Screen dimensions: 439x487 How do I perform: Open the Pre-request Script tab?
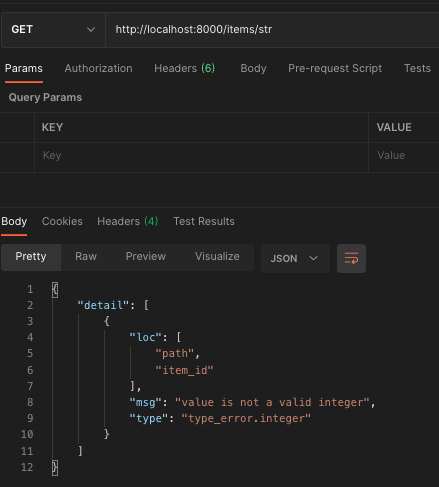click(335, 68)
